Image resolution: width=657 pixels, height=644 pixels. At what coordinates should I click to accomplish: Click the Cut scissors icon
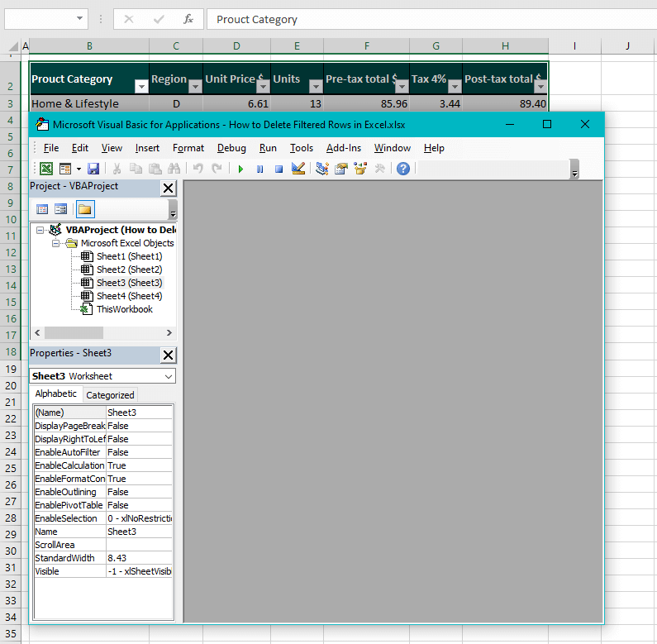pos(117,169)
